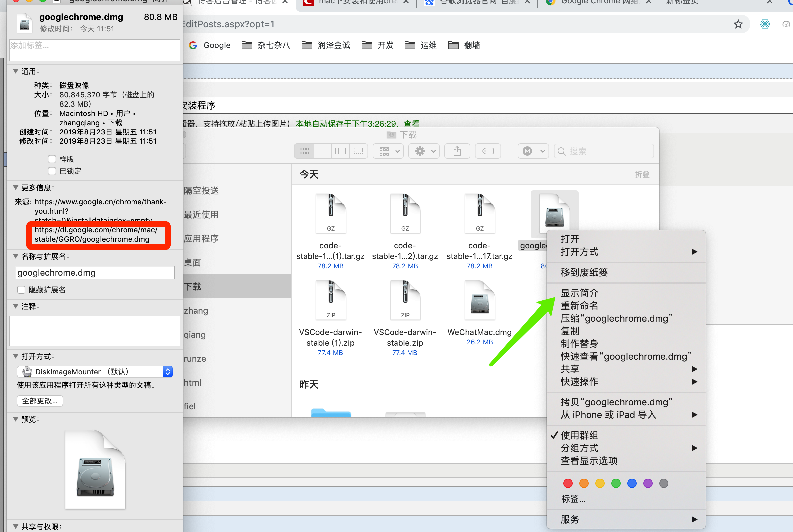Choose 压缩"googlechrome.dmg" menu item

coord(617,318)
